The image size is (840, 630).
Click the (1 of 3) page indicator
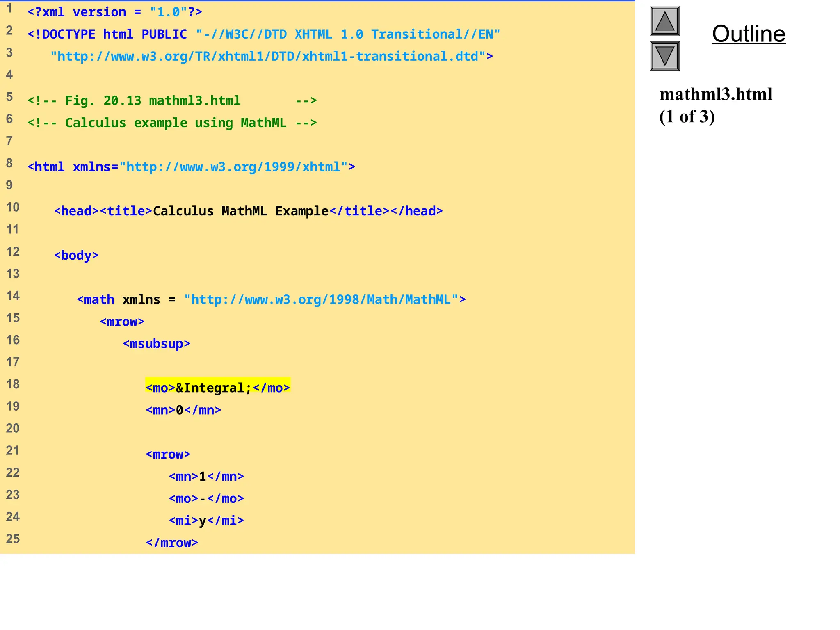687,117
